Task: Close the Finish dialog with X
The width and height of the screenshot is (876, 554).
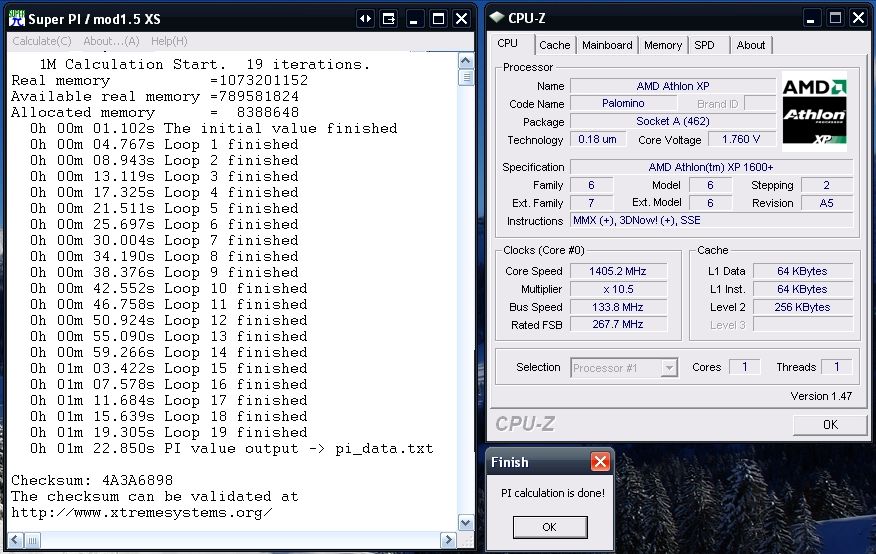Action: pos(599,462)
